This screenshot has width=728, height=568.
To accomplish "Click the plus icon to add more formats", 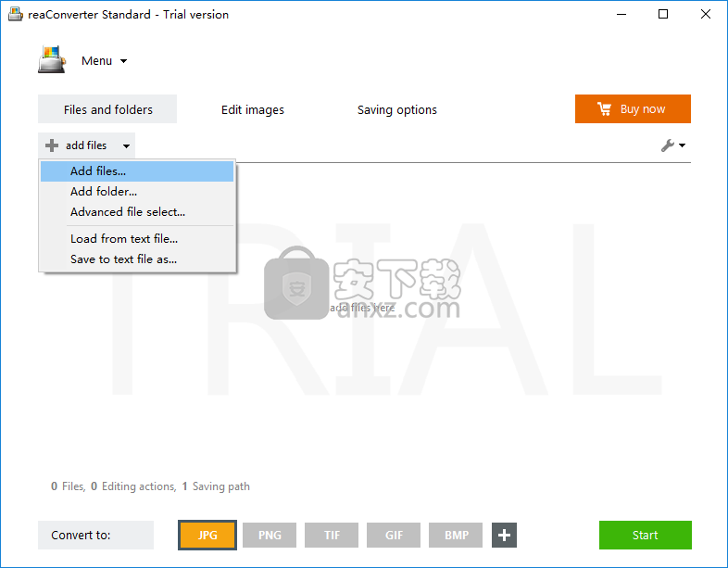I will 504,535.
